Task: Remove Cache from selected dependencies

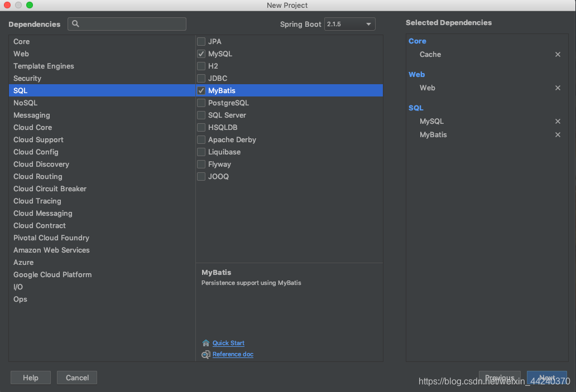Action: click(x=558, y=54)
